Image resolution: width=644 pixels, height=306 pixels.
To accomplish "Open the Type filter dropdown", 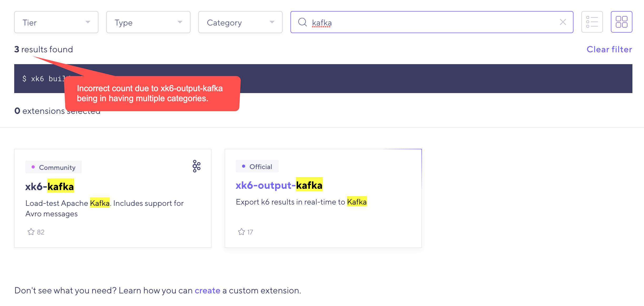I will pos(148,22).
